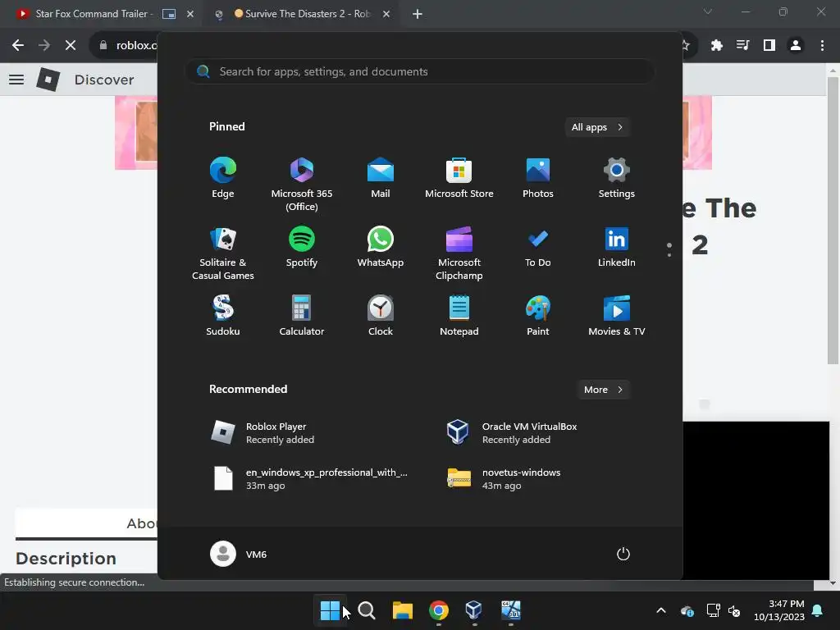Open picture-in-picture indicator on YouTube tab
840x630 pixels.
tap(169, 14)
